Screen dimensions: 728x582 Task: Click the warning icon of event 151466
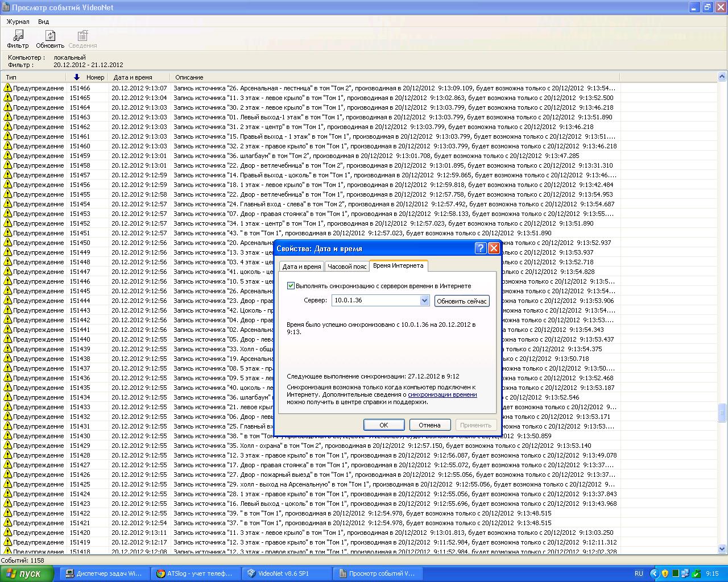coord(7,88)
